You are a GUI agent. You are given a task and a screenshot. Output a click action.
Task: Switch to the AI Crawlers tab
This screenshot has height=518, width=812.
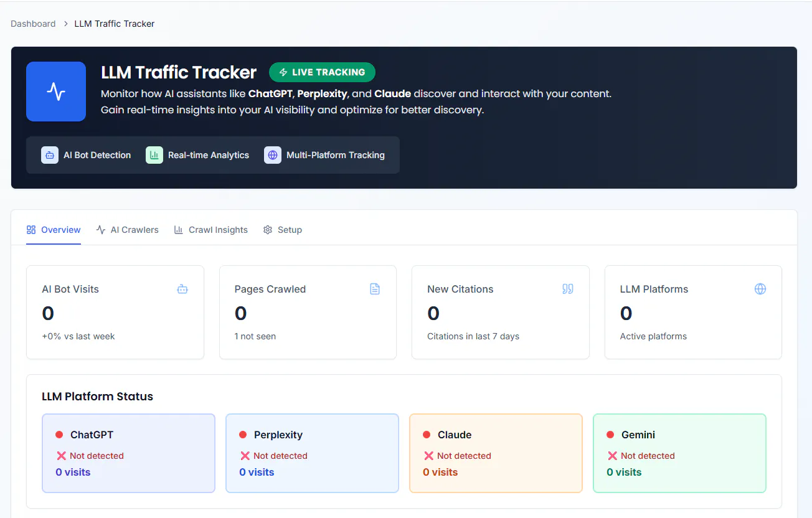click(128, 230)
